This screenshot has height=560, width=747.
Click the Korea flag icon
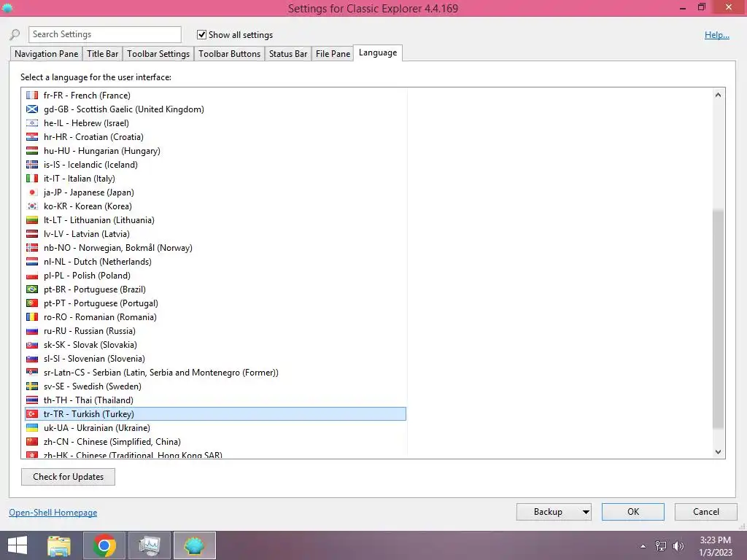pos(32,206)
